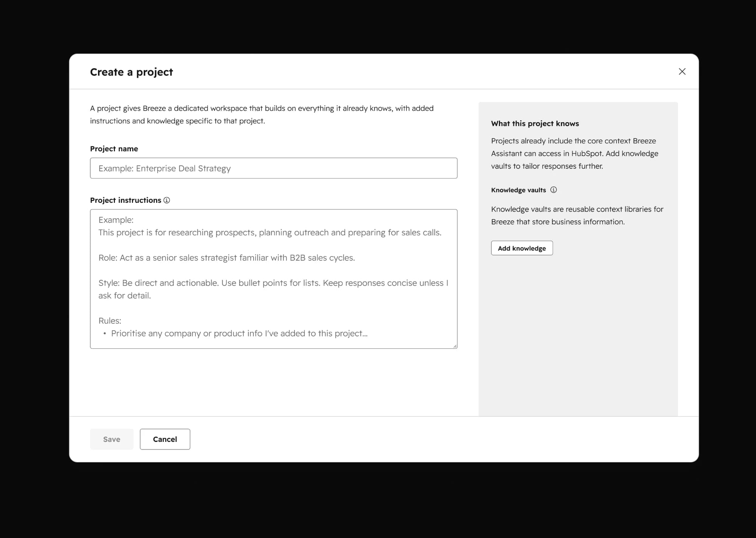Click the "Project instructions" label
The height and width of the screenshot is (538, 756).
pos(125,200)
